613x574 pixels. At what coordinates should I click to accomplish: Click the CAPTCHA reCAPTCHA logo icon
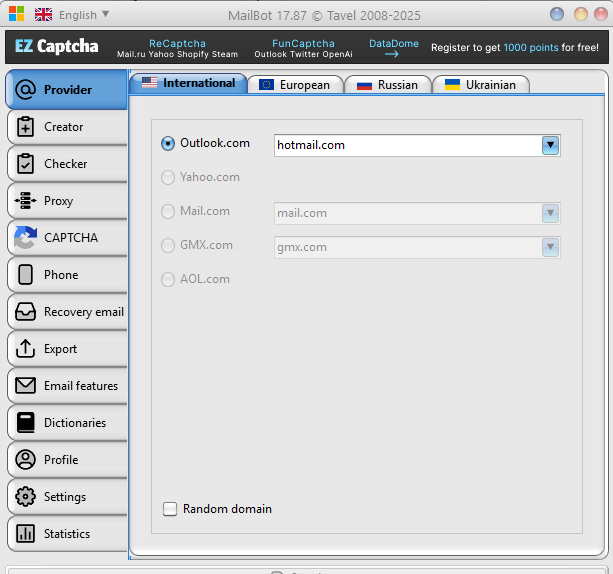pyautogui.click(x=25, y=237)
